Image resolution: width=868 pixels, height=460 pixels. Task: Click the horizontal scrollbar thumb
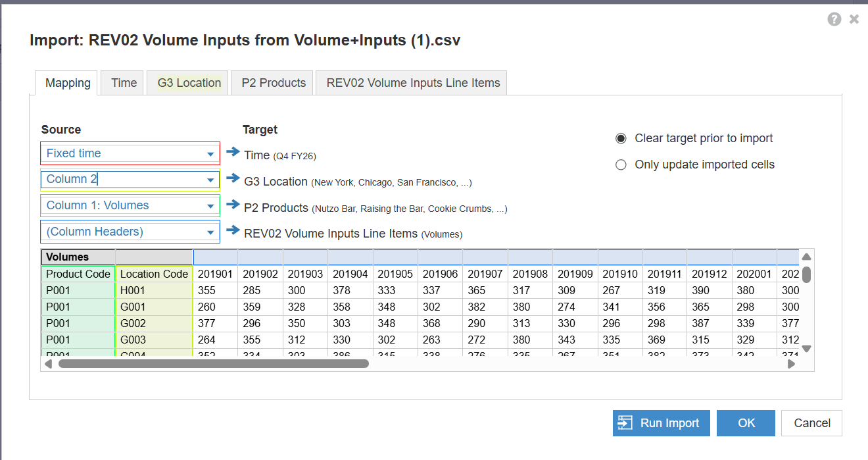click(213, 363)
